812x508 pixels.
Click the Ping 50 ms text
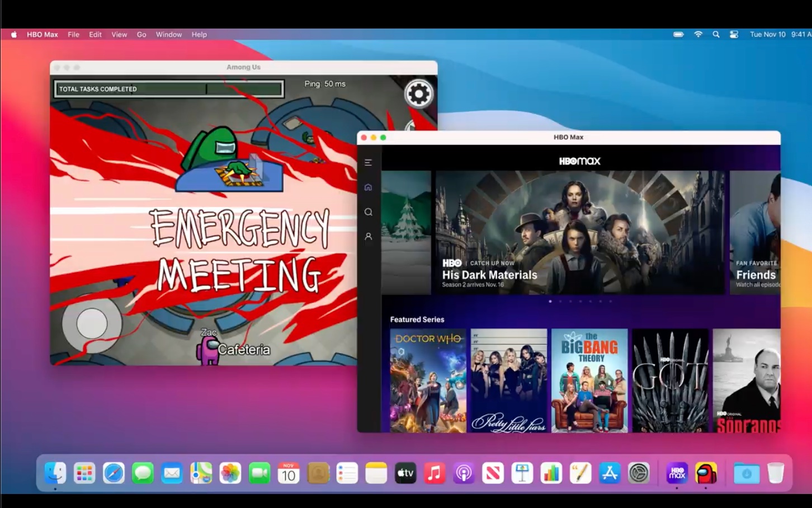coord(325,84)
